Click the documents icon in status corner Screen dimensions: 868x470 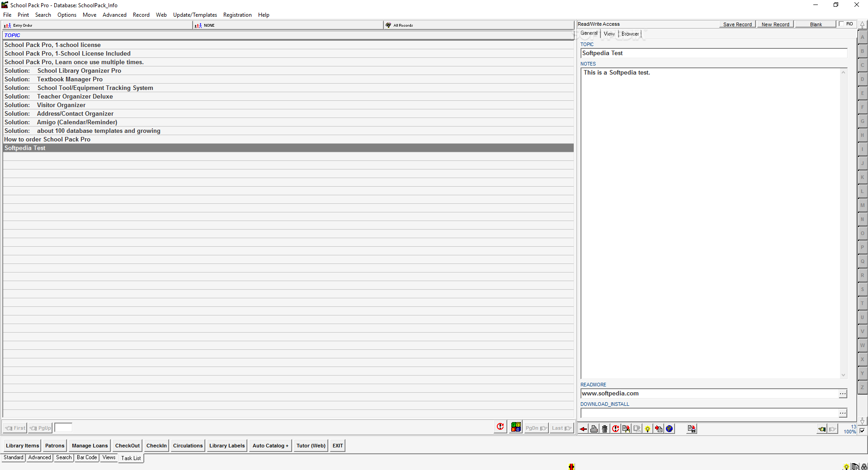click(855, 467)
